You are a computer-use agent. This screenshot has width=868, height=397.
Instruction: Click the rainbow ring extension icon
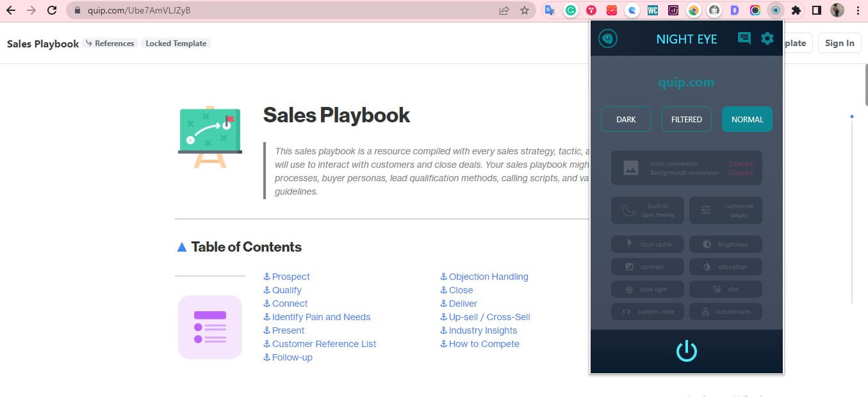point(755,10)
